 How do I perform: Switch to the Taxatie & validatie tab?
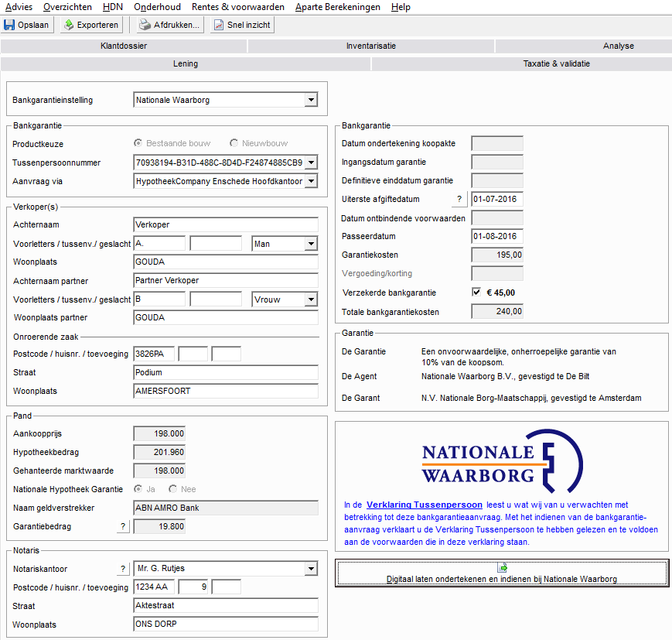pos(556,63)
